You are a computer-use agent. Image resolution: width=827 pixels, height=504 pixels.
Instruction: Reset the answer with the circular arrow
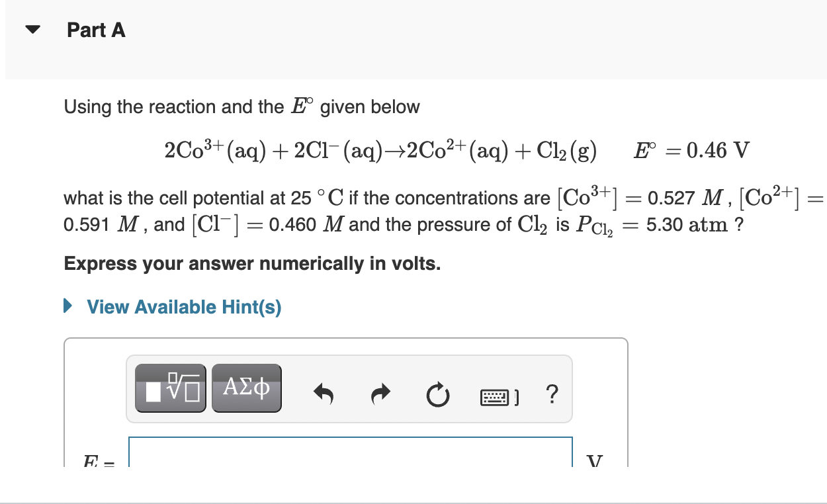(x=438, y=394)
